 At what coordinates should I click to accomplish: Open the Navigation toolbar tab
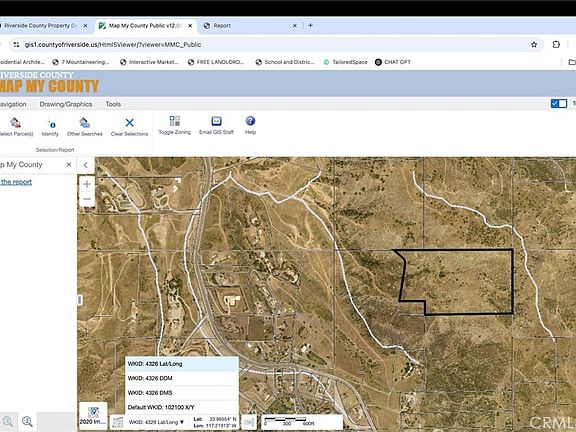coord(12,104)
